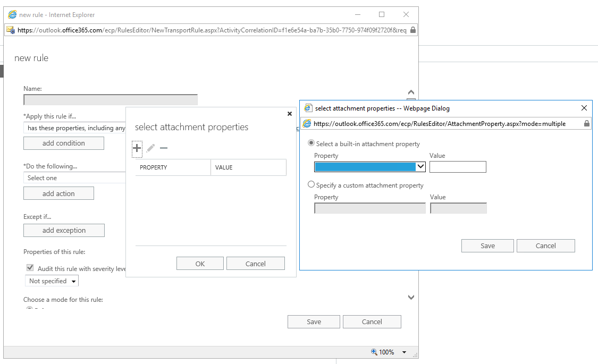Screen dimensions: 598x364
Task: Click the plus icon to add attachment property
Action: [x=137, y=148]
